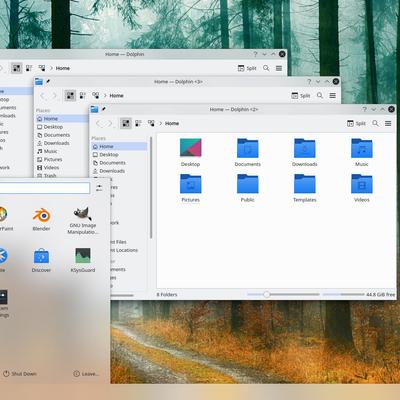This screenshot has height=400, width=400.
Task: Go back in the Dolphin <3> window
Action: [43, 96]
